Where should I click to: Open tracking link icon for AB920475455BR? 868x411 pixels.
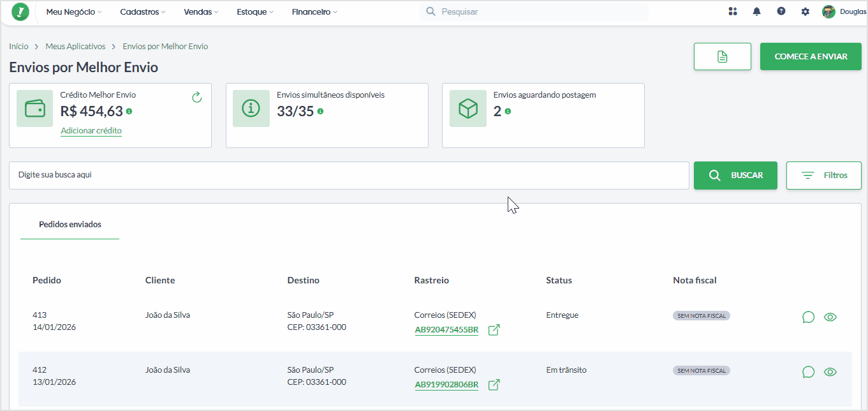coord(494,330)
